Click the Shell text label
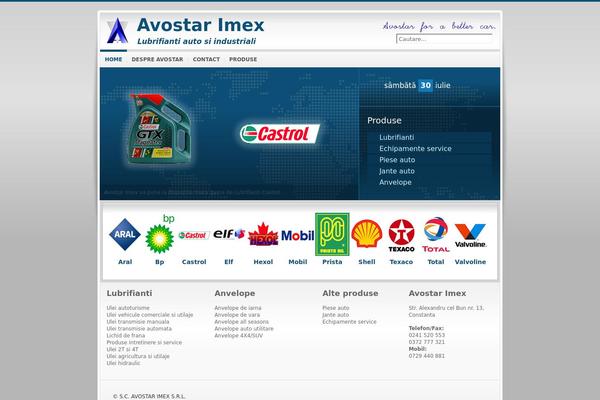 [x=367, y=262]
